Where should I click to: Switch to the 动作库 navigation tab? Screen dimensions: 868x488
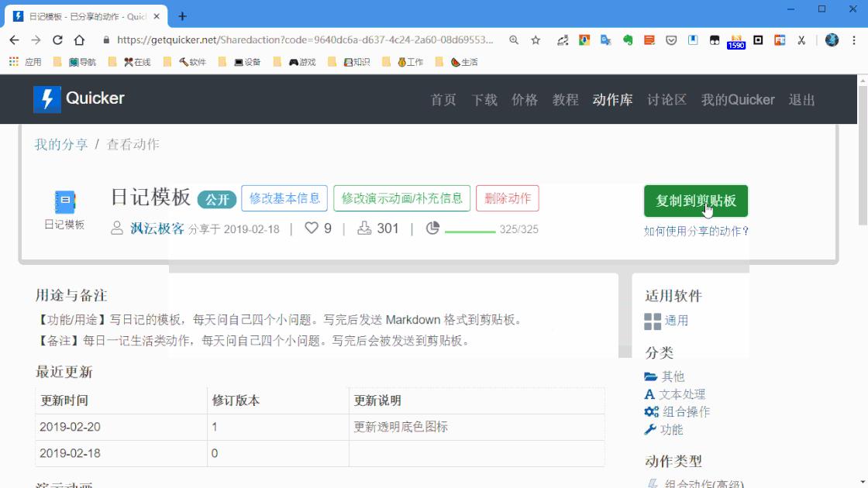(x=611, y=99)
